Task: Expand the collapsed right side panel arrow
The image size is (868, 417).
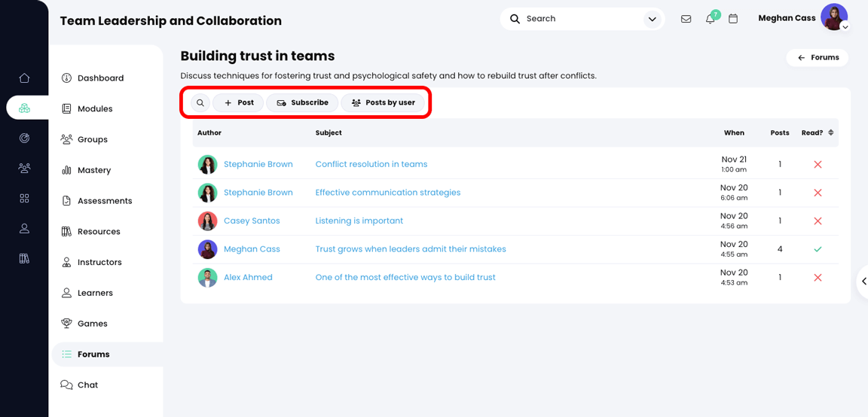Action: point(863,282)
